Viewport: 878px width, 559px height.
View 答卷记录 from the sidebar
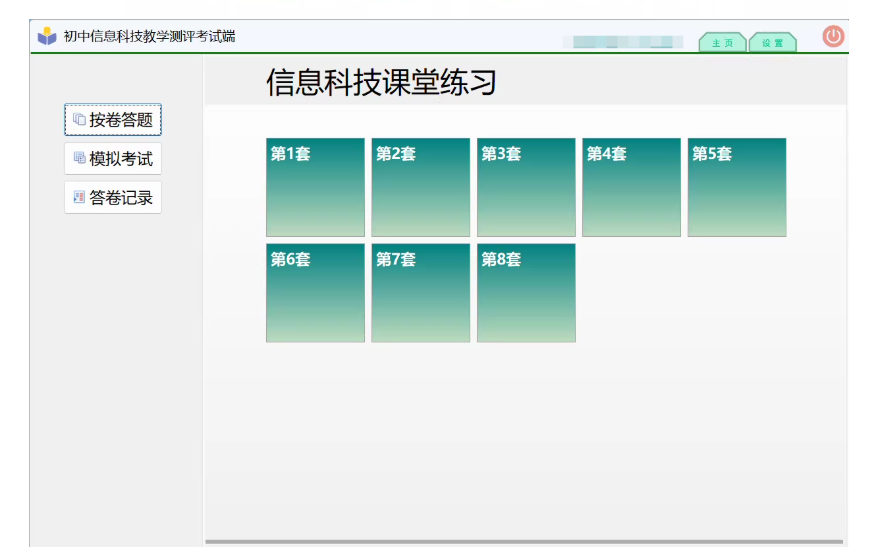[x=121, y=198]
